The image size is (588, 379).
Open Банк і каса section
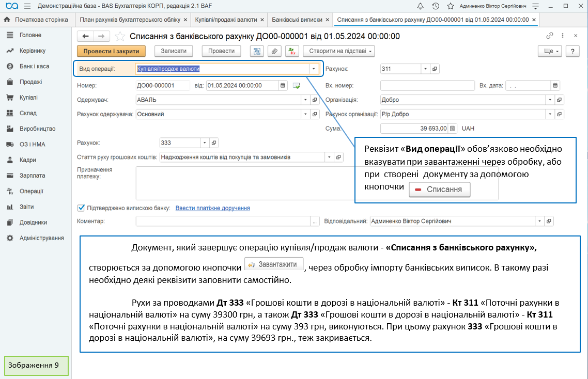pos(35,67)
